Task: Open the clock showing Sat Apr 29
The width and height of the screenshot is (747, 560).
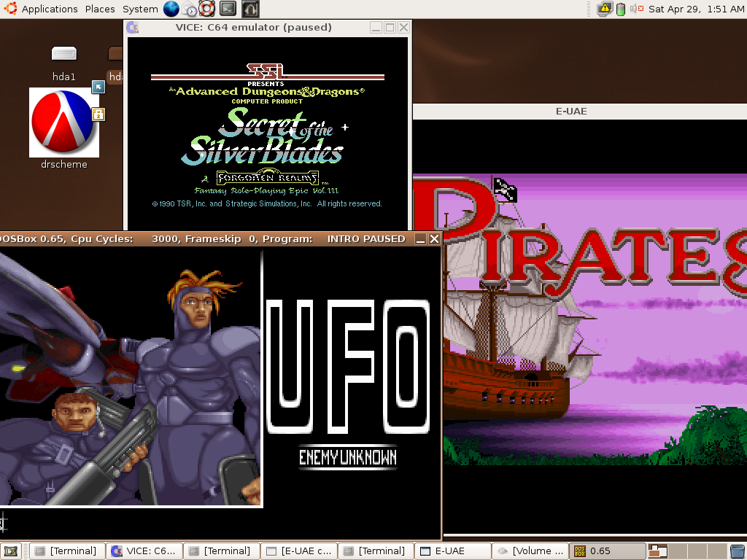Action: (x=696, y=9)
